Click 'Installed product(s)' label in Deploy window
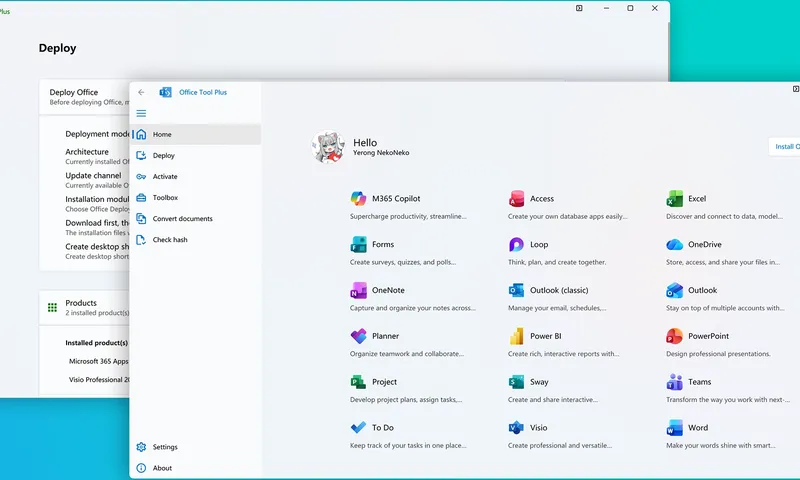800x480 pixels. pos(96,343)
